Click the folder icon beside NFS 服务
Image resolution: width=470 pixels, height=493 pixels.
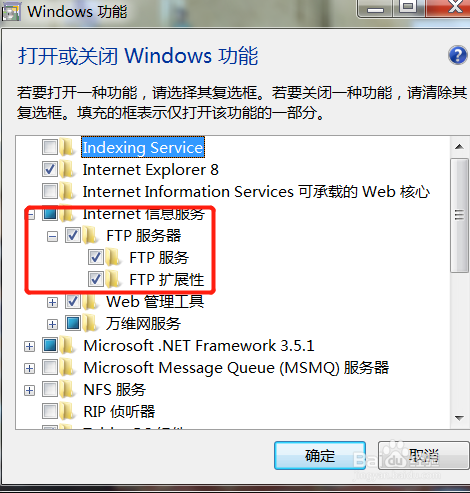[x=68, y=389]
